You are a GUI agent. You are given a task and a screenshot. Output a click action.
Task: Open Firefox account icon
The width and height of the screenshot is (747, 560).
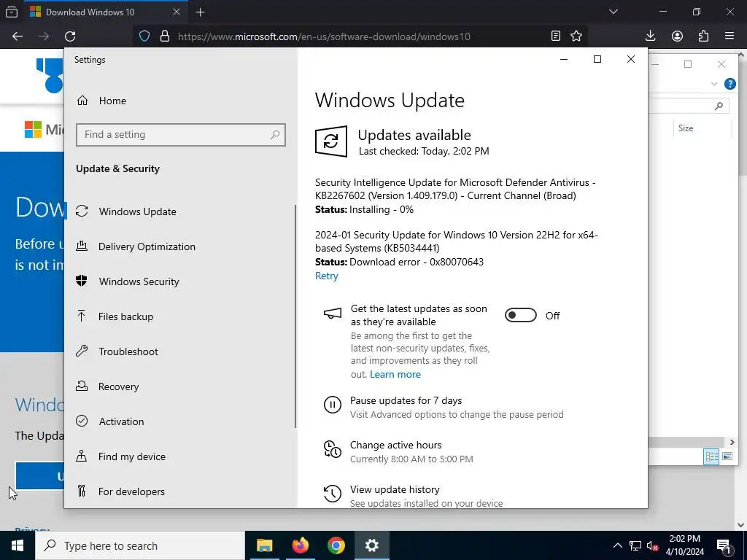[677, 36]
